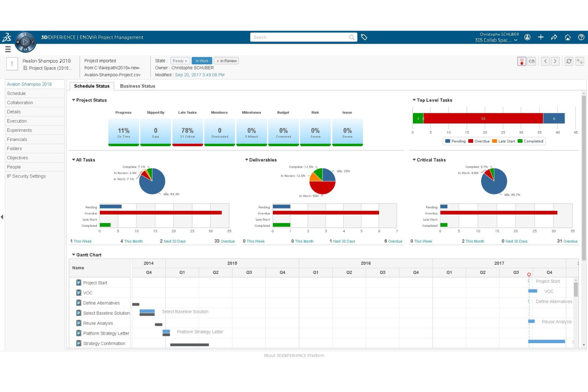588x392 pixels.
Task: Collapse the Top Level Tasks section
Action: pyautogui.click(x=414, y=100)
